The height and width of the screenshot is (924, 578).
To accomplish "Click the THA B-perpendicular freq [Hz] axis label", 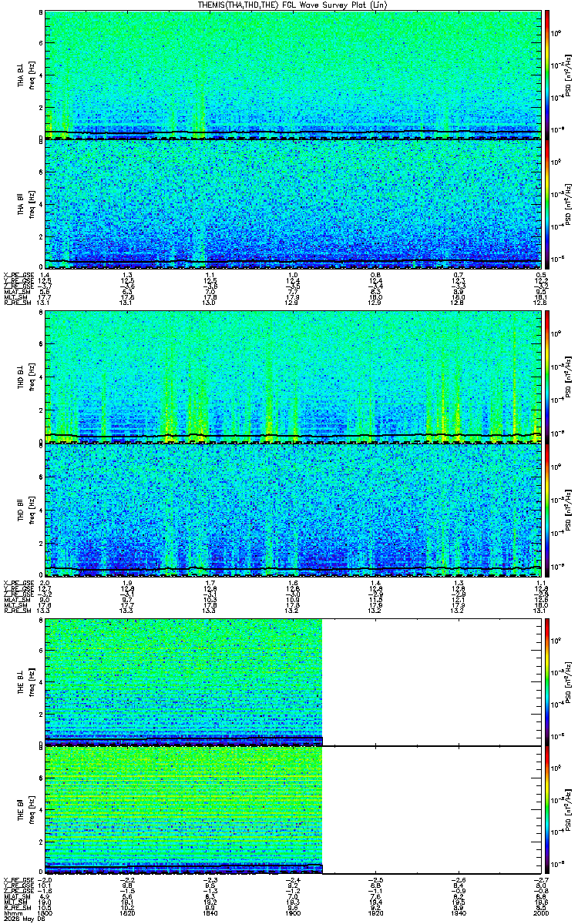I will click(x=31, y=75).
